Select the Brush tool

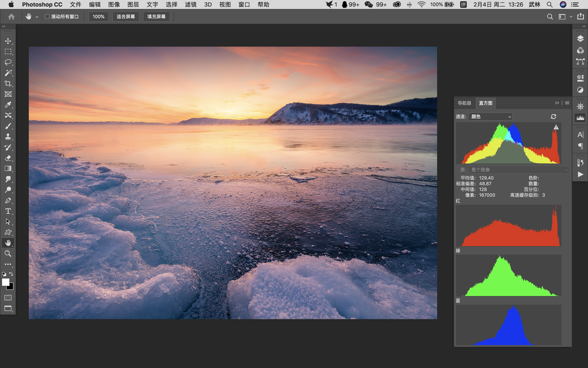point(8,126)
